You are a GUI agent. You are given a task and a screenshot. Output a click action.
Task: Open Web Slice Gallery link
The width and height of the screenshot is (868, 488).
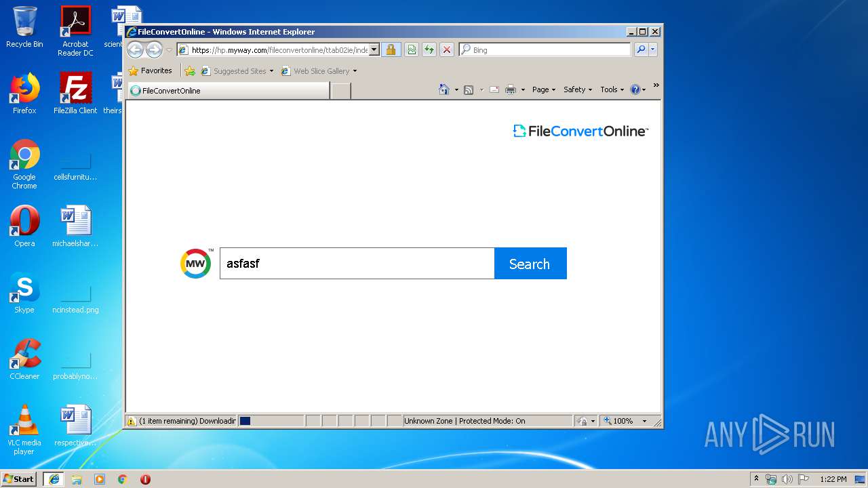point(319,70)
